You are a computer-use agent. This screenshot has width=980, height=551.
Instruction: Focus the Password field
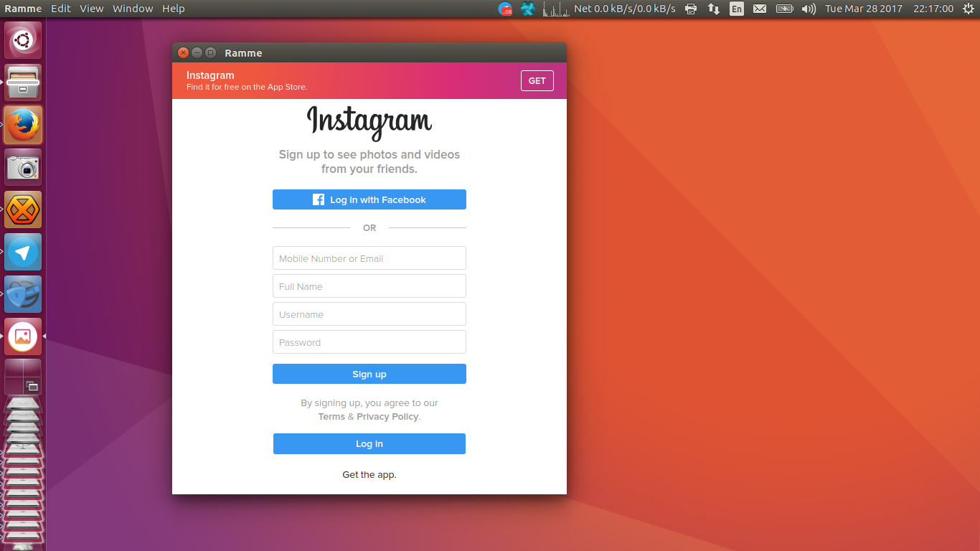point(369,342)
